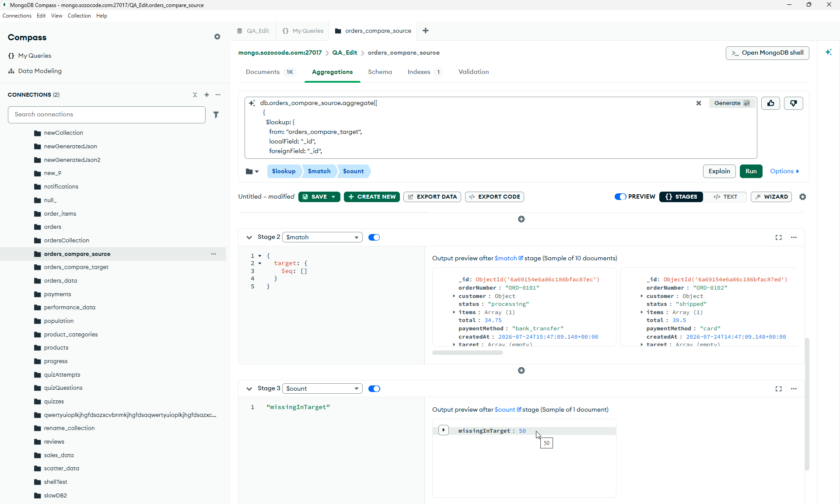840x504 pixels.
Task: Open connections more options menu
Action: (x=218, y=95)
